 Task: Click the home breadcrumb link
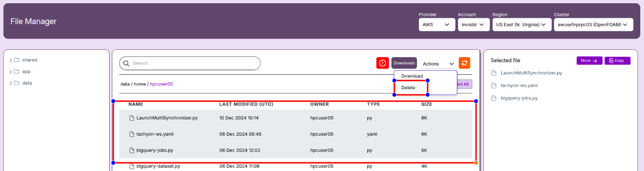pos(139,84)
